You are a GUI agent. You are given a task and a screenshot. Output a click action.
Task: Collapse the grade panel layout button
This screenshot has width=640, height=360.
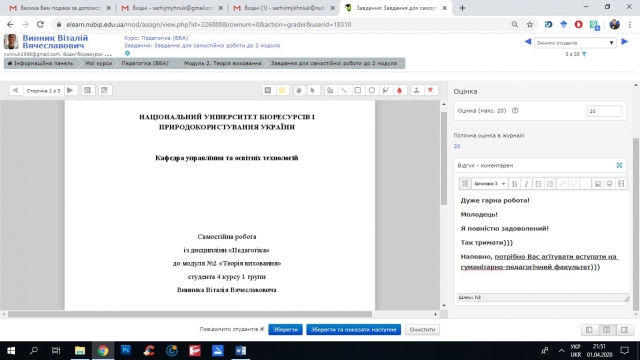(x=624, y=330)
